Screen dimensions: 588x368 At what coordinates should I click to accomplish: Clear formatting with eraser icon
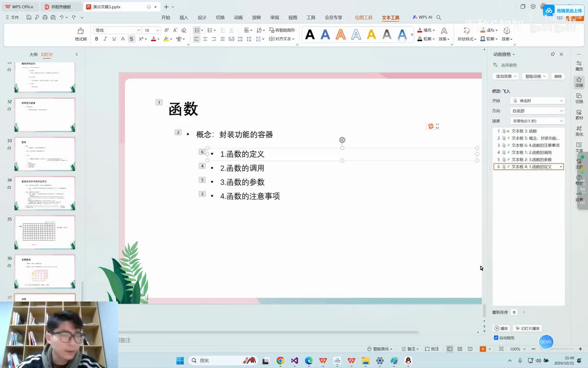point(184,30)
